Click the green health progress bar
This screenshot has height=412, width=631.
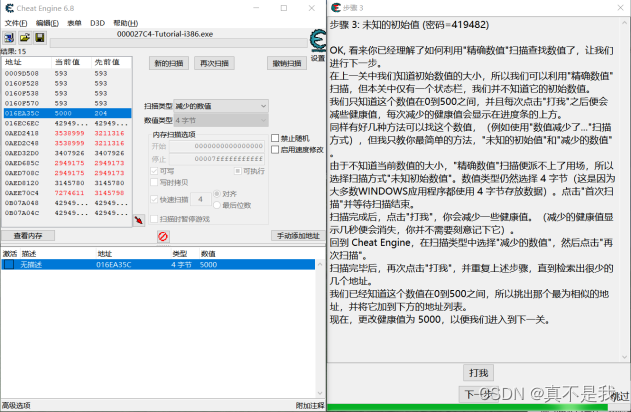click(467, 408)
